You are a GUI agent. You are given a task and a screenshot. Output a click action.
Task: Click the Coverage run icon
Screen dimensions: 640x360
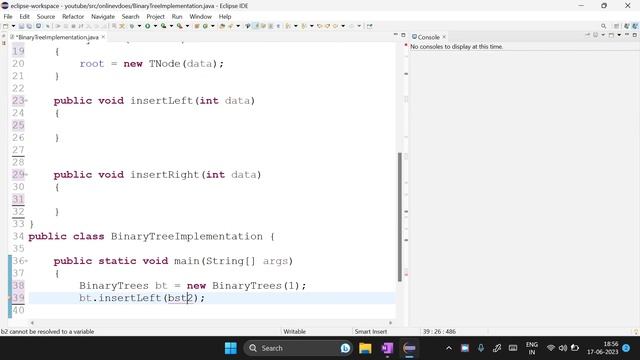[x=164, y=26]
